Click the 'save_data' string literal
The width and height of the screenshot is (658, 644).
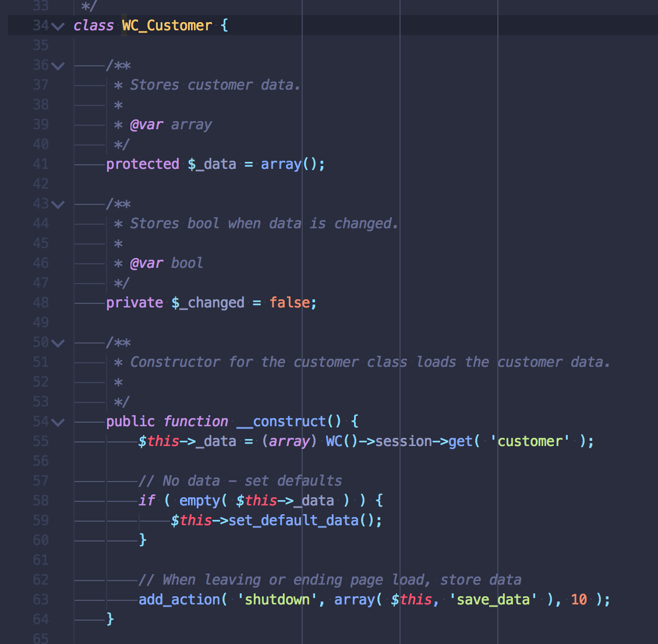(493, 600)
